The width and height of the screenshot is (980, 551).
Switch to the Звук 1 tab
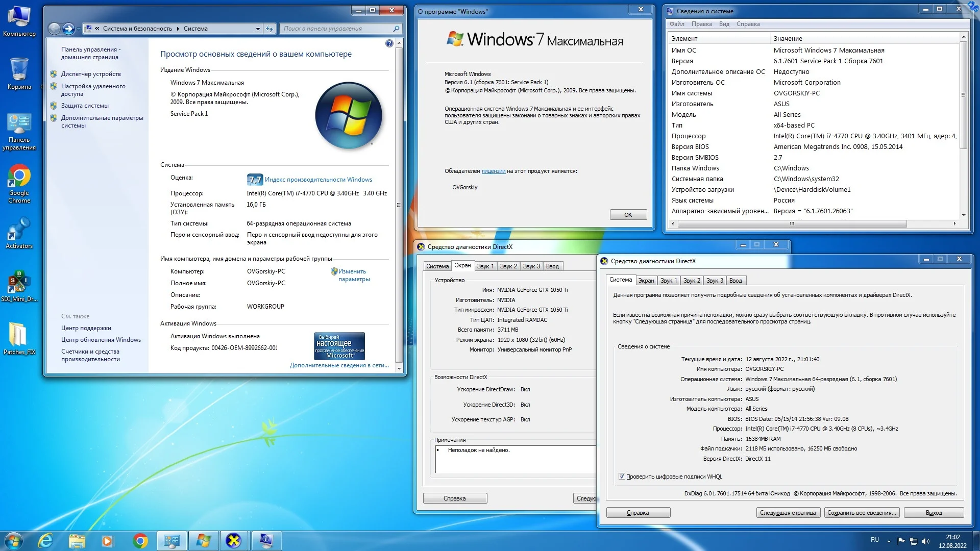(x=668, y=281)
